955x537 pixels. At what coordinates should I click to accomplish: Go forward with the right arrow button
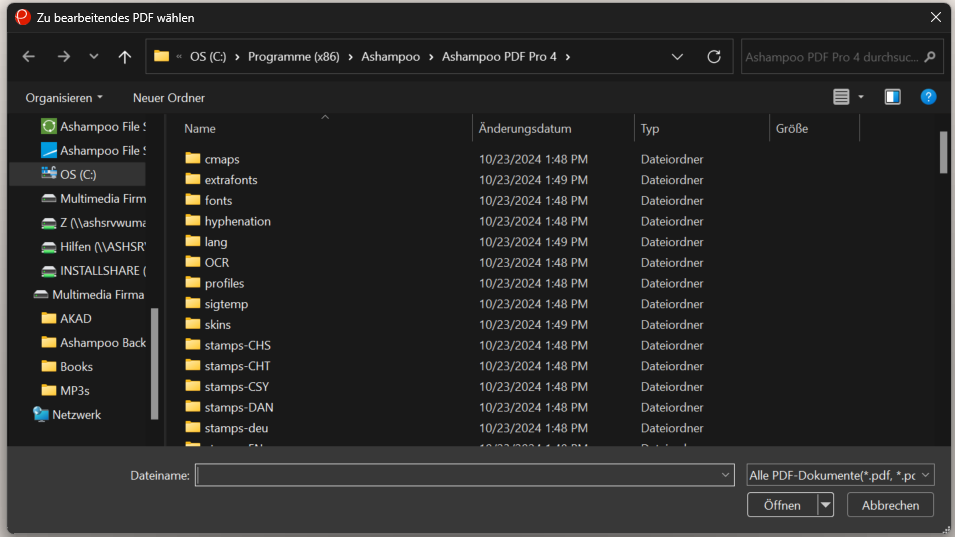point(63,57)
